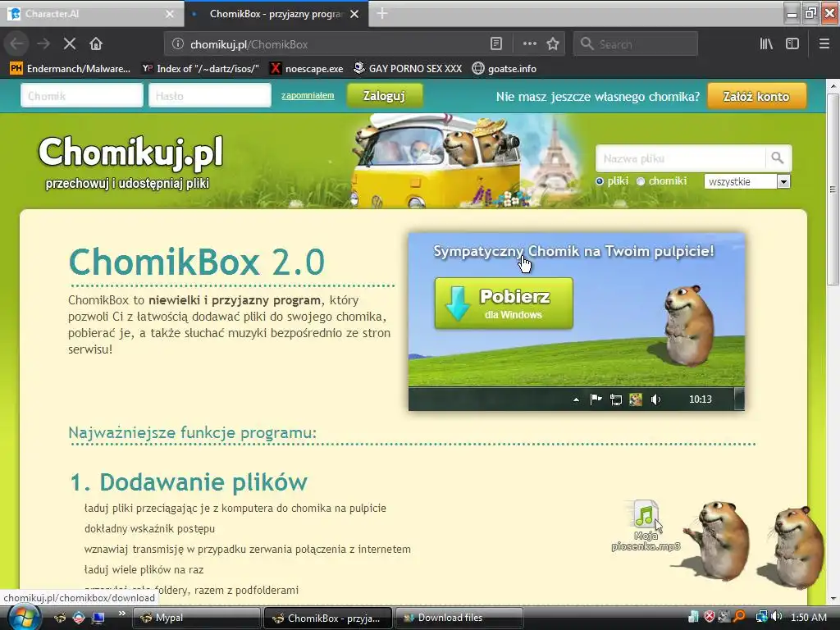The width and height of the screenshot is (840, 630).
Task: Click the network connection tray icon
Action: point(761,617)
